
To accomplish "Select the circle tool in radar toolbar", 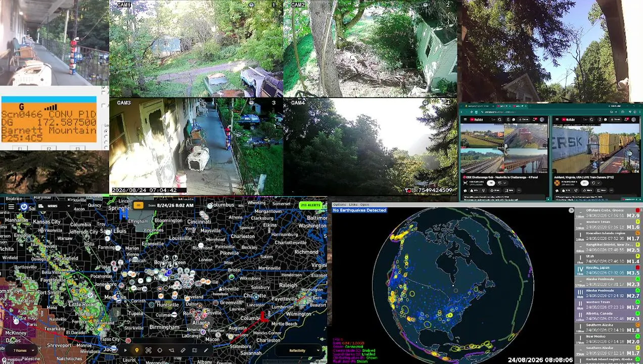I will click(160, 350).
